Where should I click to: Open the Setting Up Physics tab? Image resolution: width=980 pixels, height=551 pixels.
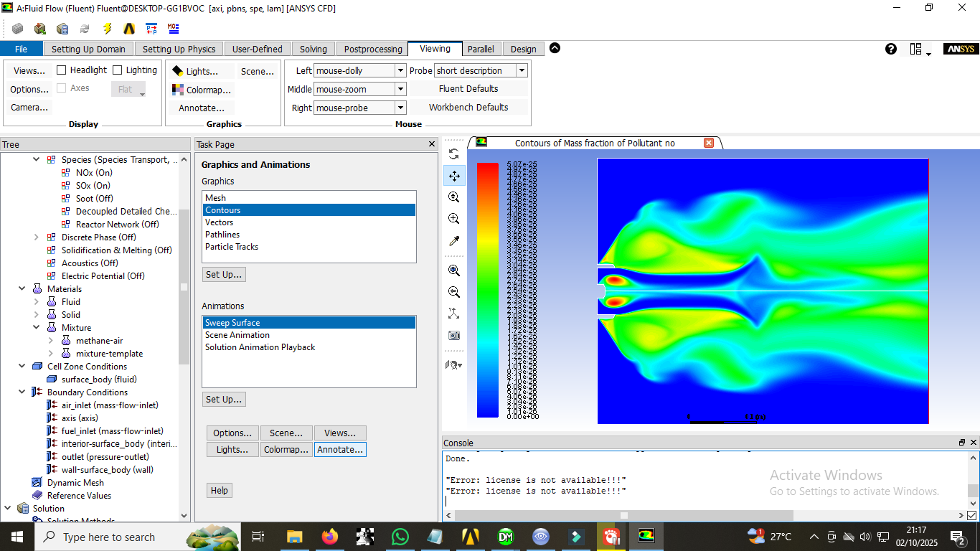pyautogui.click(x=179, y=49)
